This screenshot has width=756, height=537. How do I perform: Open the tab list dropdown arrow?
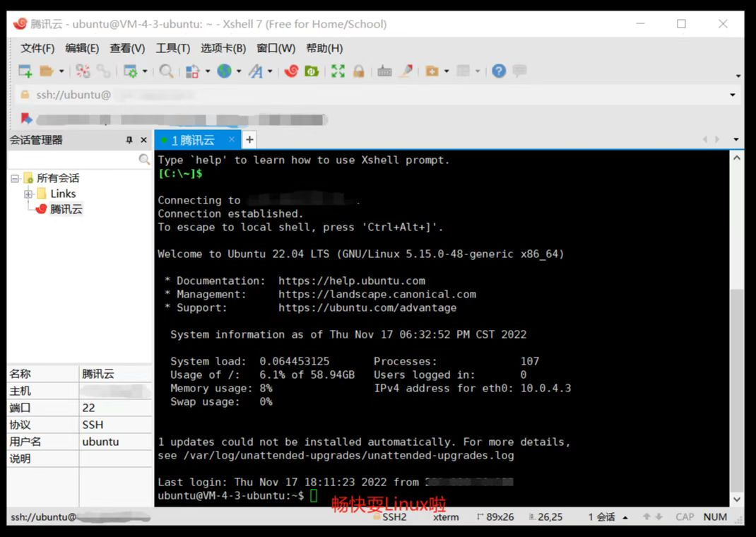[x=736, y=140]
